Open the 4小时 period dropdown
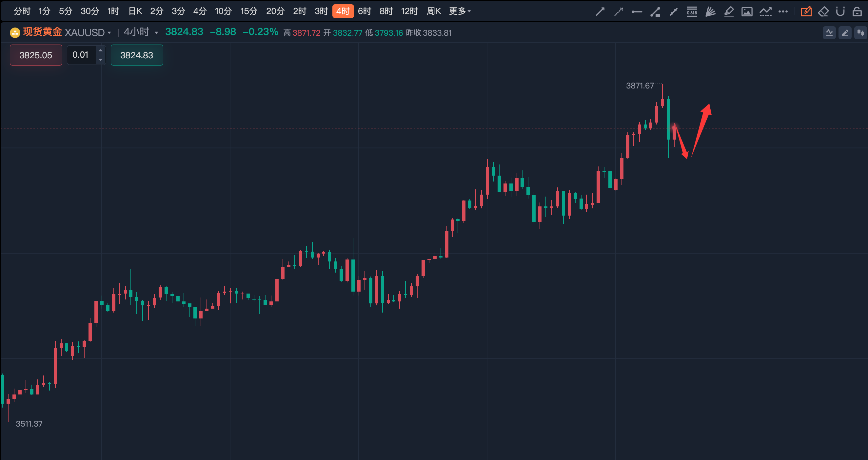868x460 pixels. pos(156,33)
